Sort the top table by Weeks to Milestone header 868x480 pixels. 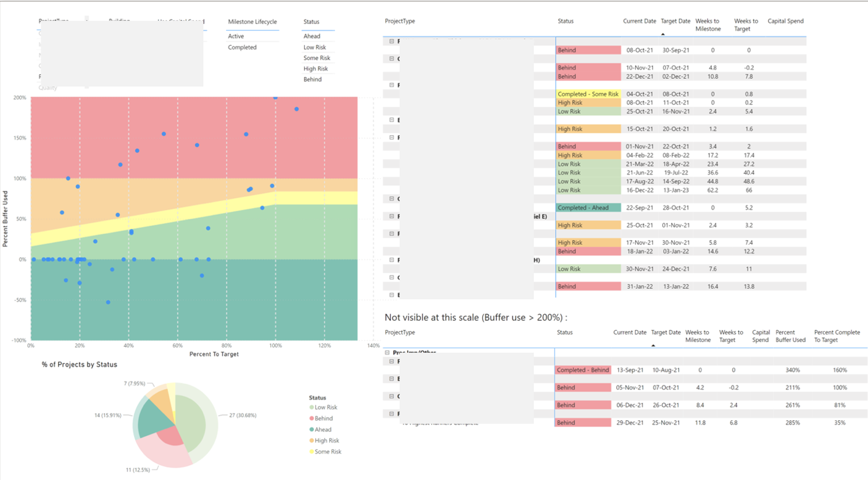[707, 25]
